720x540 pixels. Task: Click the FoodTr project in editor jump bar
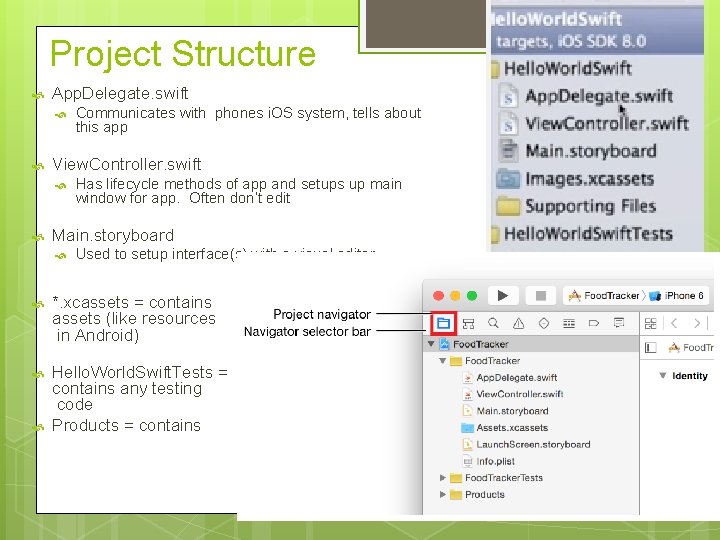691,348
